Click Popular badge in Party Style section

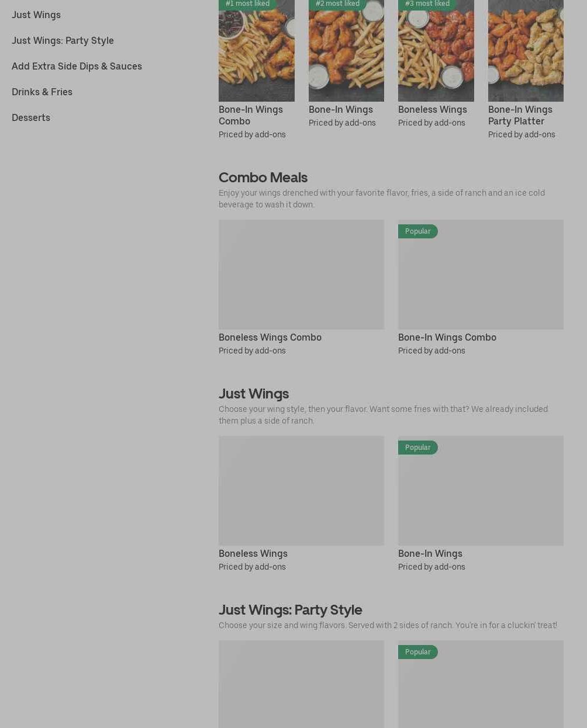point(417,652)
